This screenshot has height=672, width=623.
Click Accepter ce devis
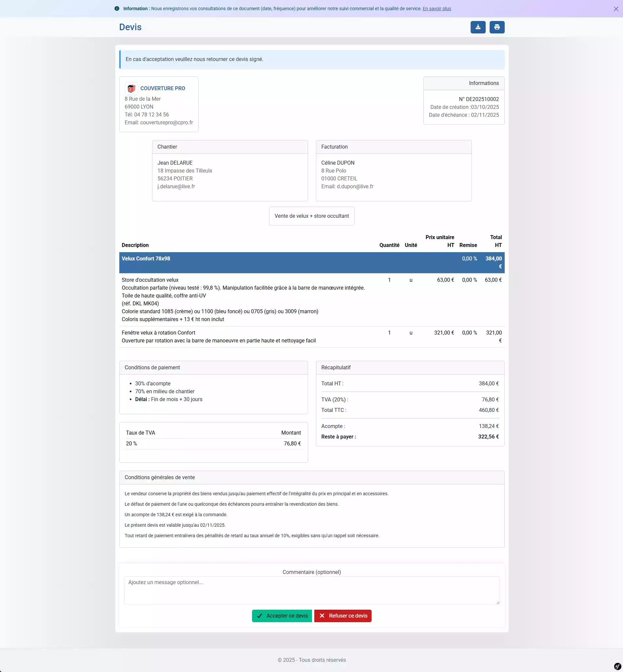282,616
